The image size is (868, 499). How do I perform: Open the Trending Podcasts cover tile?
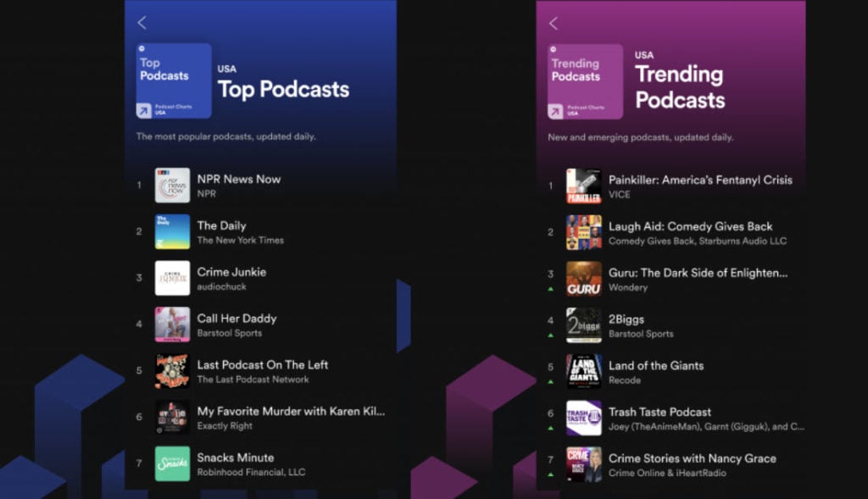pos(585,82)
